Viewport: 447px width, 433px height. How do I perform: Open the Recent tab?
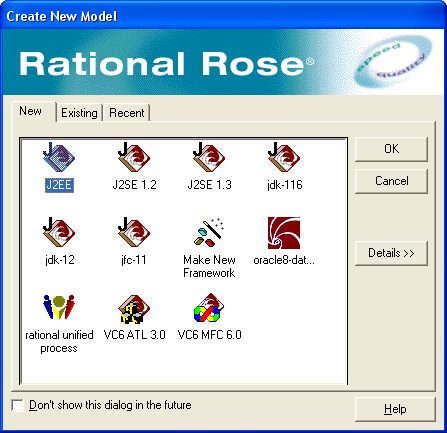127,113
